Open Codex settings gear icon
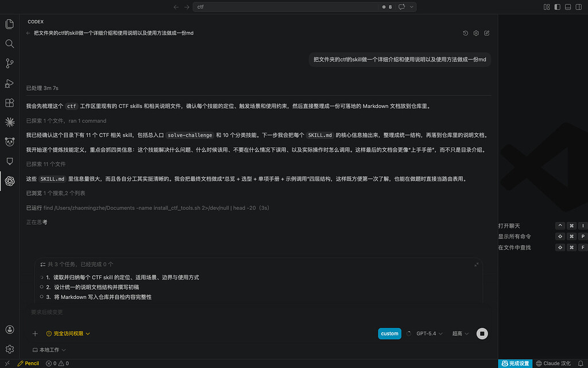 476,33
